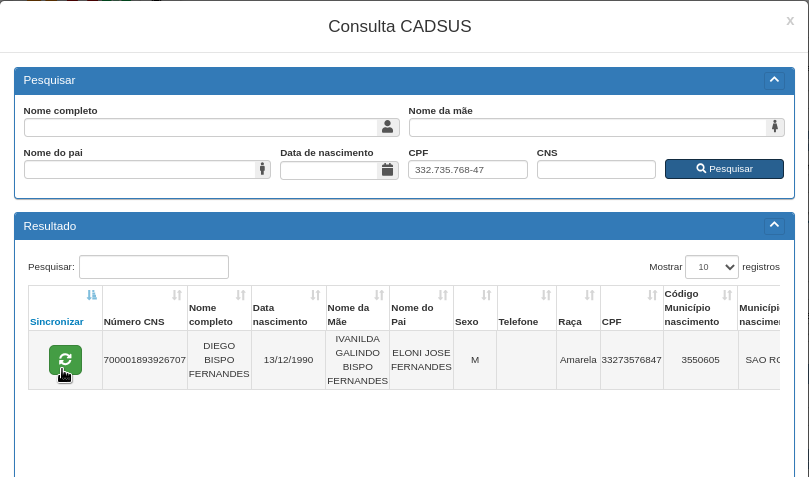The image size is (809, 477).
Task: Click person icon in Nome completo field
Action: click(x=387, y=127)
